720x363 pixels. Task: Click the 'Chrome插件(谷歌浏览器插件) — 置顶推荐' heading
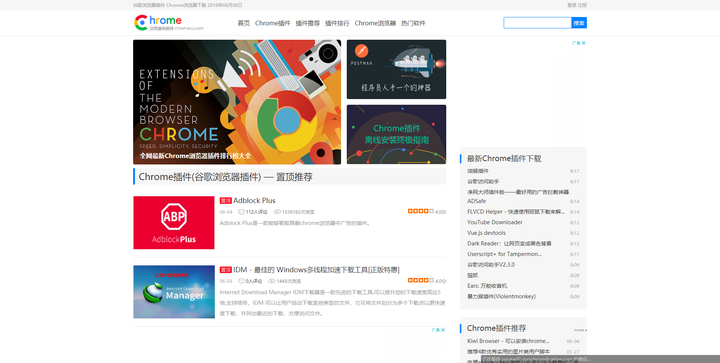click(225, 177)
